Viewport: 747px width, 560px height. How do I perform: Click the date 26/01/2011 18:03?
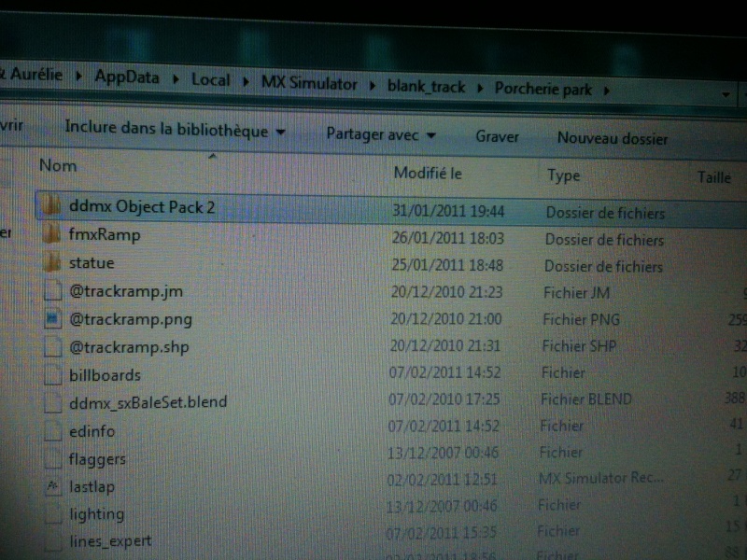(x=448, y=238)
